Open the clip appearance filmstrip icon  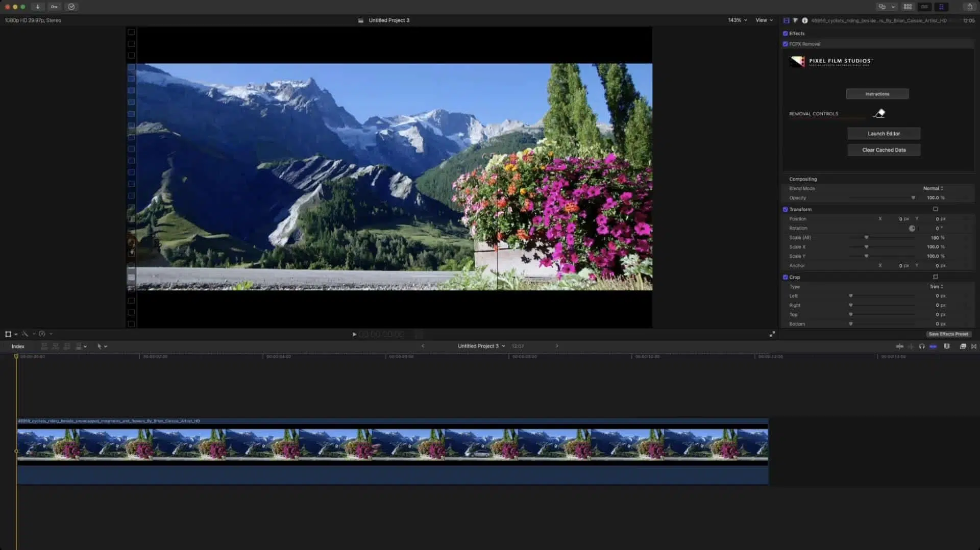point(947,346)
